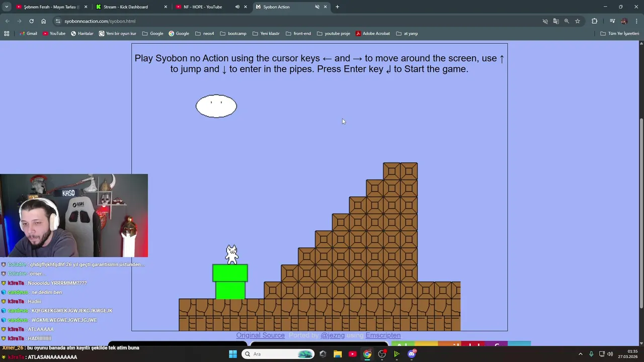Open the zoom magnifier in address bar
Screen dimensions: 644x362
[x=567, y=21]
